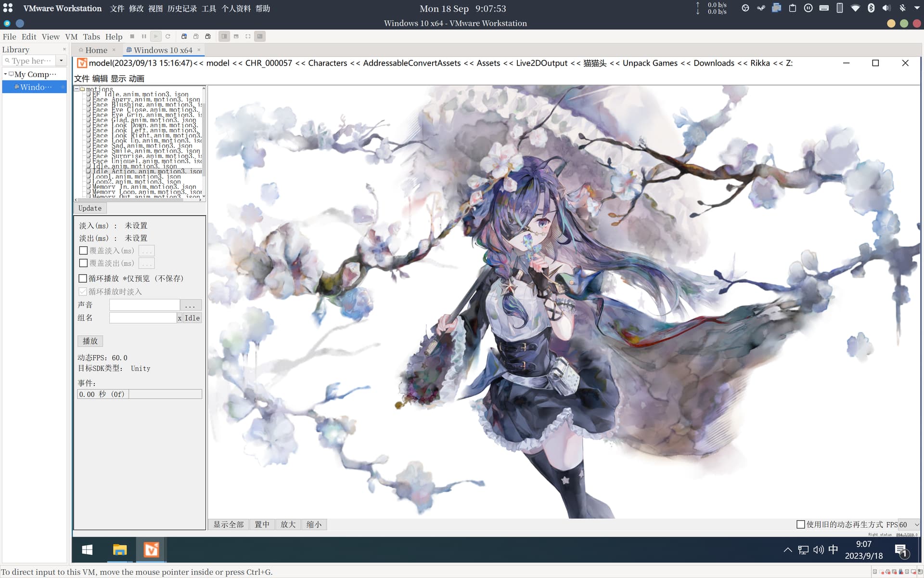Click the x clear button next to 组名
The width and height of the screenshot is (924, 578).
(180, 318)
